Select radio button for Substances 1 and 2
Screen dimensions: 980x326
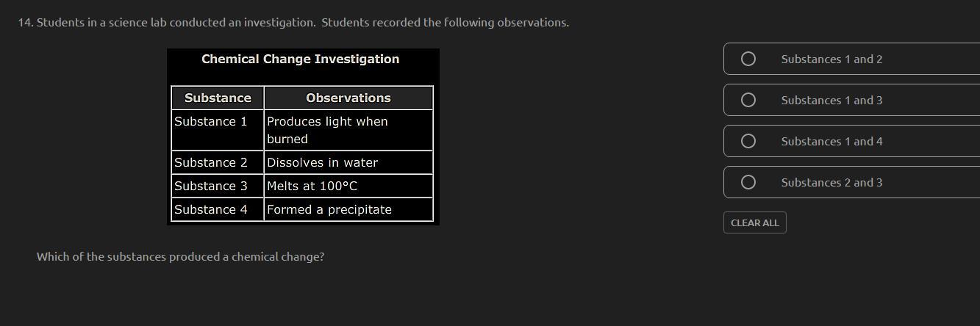[748, 59]
